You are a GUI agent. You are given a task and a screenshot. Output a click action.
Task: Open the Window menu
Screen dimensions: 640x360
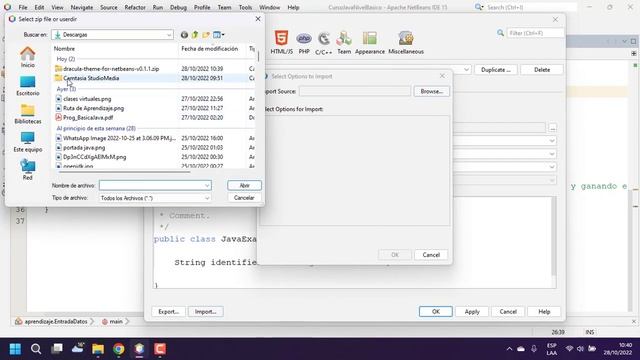pos(269,7)
